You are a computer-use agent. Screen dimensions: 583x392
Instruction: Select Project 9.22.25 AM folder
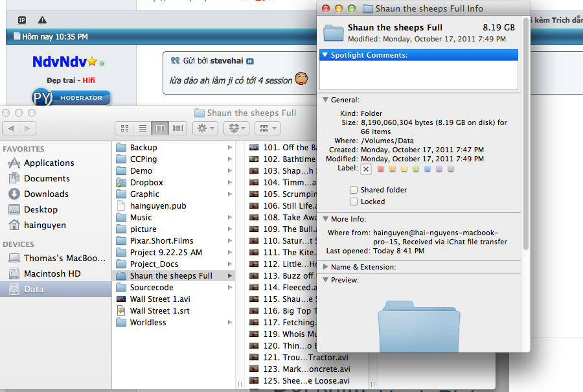point(174,253)
